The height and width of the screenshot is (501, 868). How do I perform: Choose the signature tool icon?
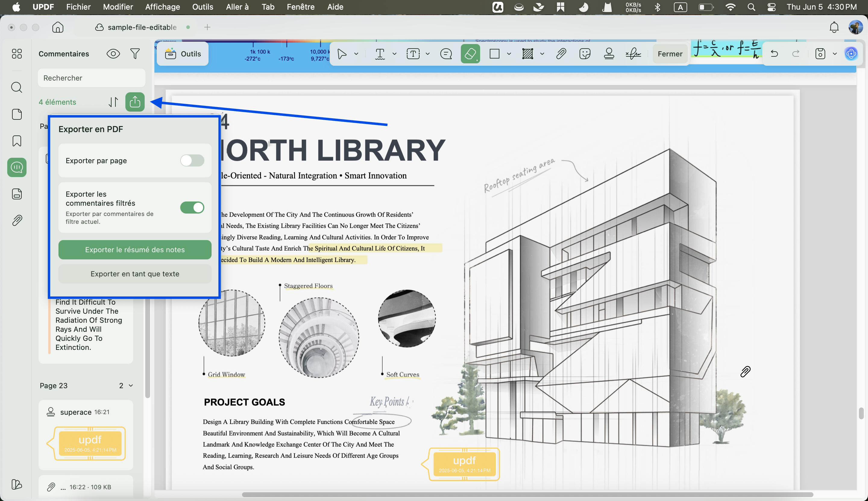coord(633,54)
